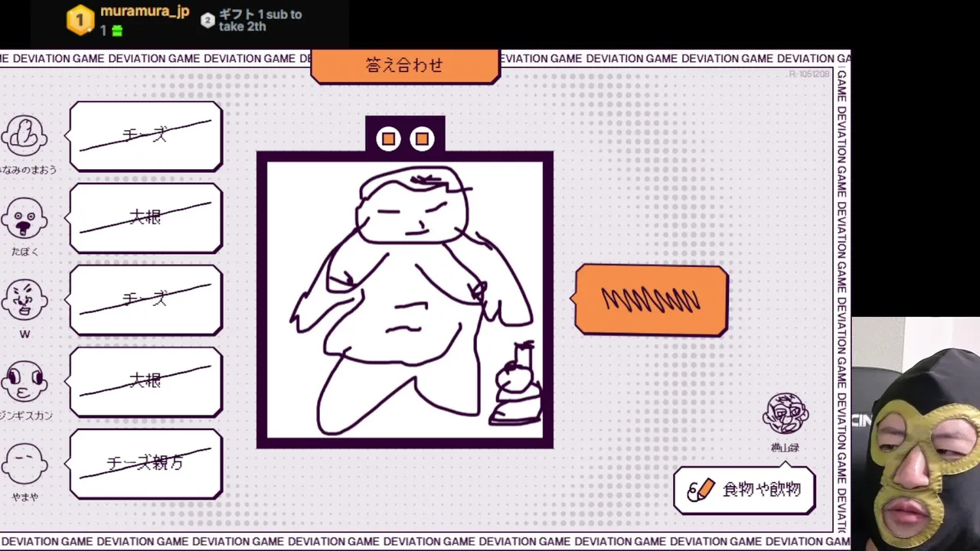
Task: Click the ジンギスカン name label
Action: tap(27, 416)
